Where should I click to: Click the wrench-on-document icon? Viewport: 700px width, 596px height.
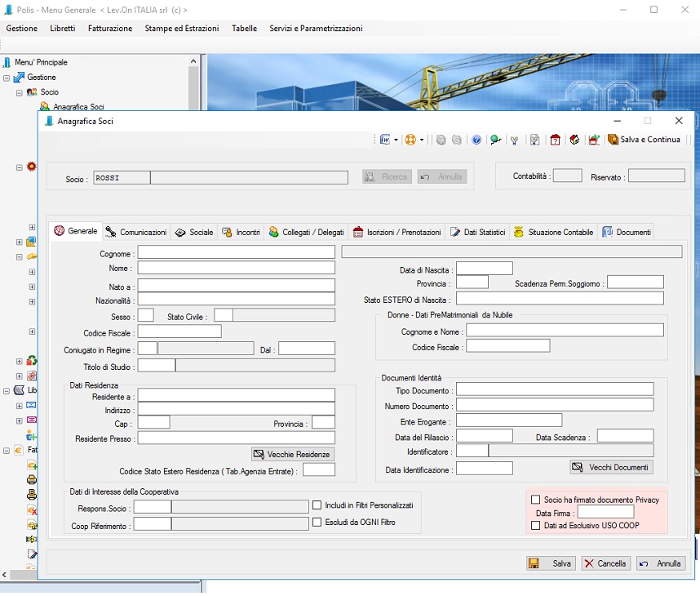coord(534,140)
